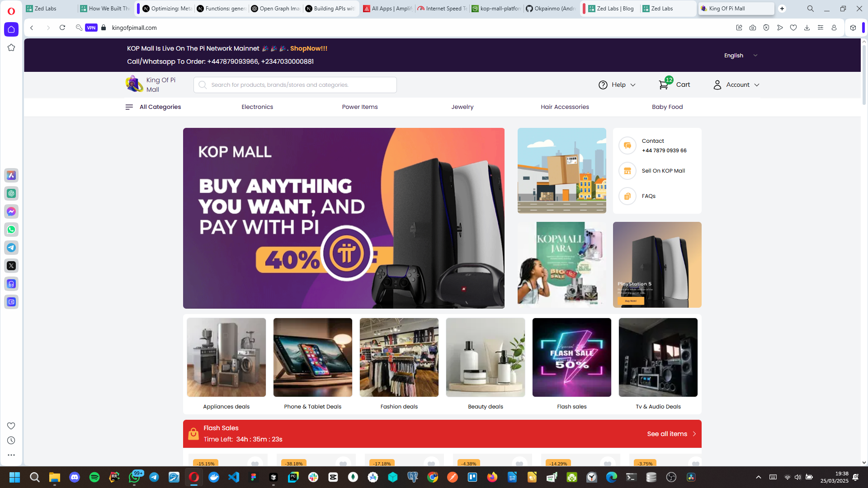This screenshot has width=868, height=488.
Task: Click the Sell On KOP Mall store icon
Action: (x=627, y=171)
